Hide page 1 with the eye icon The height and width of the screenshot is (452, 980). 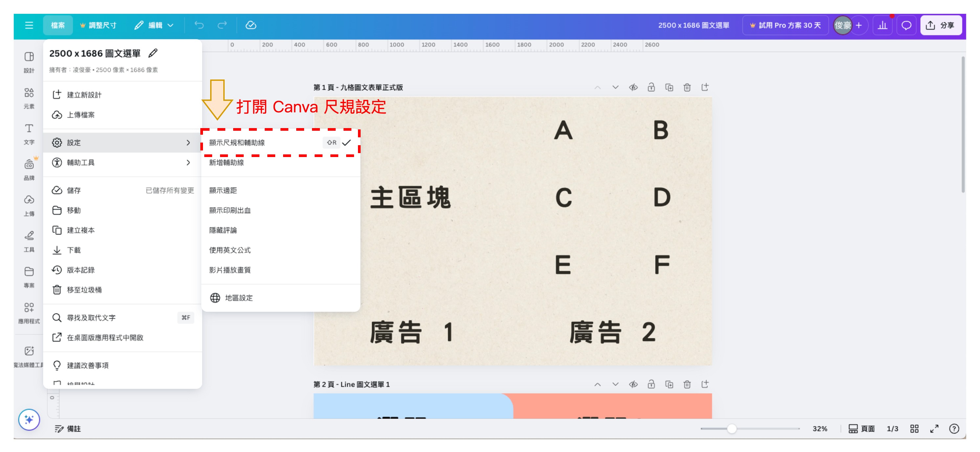pos(634,87)
